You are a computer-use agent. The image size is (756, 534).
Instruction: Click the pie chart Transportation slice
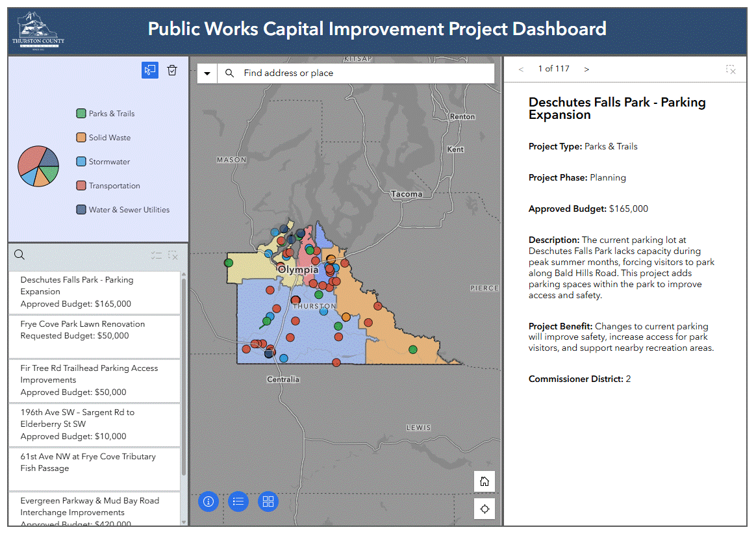pos(27,161)
